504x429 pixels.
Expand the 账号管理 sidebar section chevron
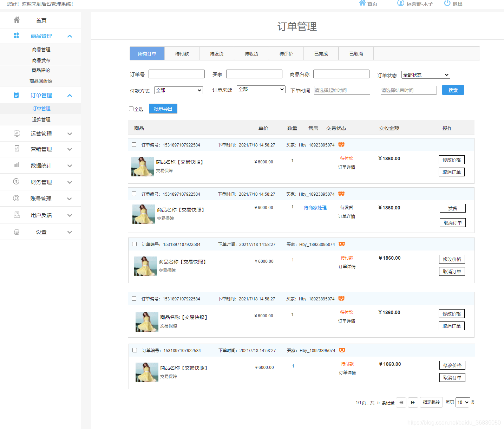click(70, 199)
